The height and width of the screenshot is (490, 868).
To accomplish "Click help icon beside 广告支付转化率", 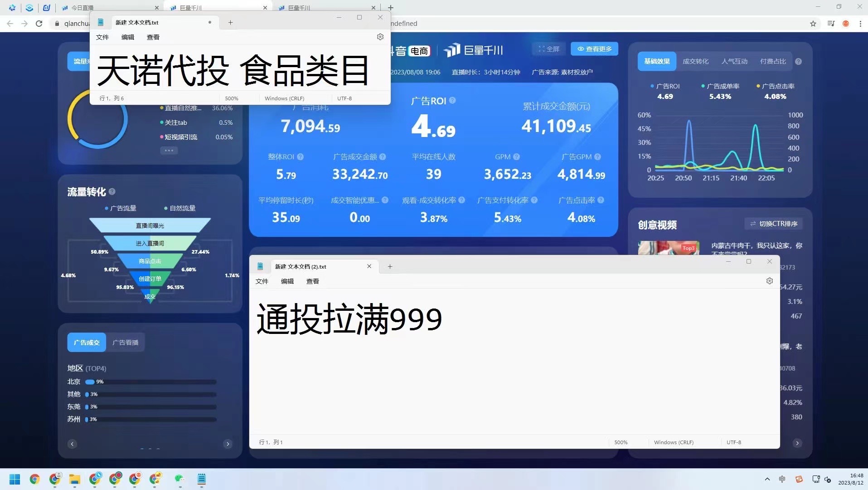I will (x=534, y=200).
